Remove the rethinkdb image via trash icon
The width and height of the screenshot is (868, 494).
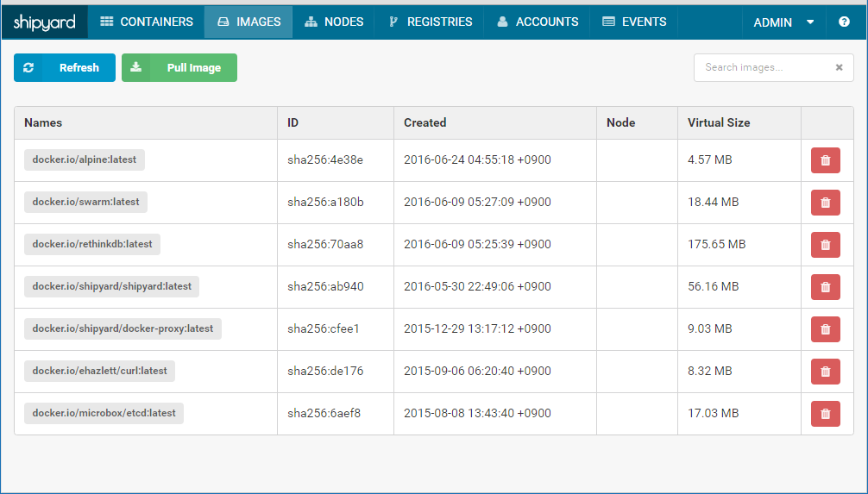(825, 245)
